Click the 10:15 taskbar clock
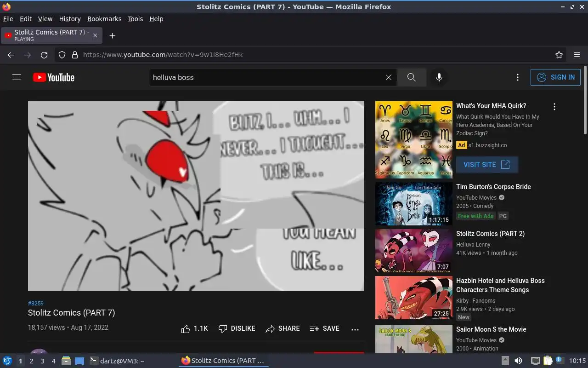The image size is (588, 368). tap(577, 361)
